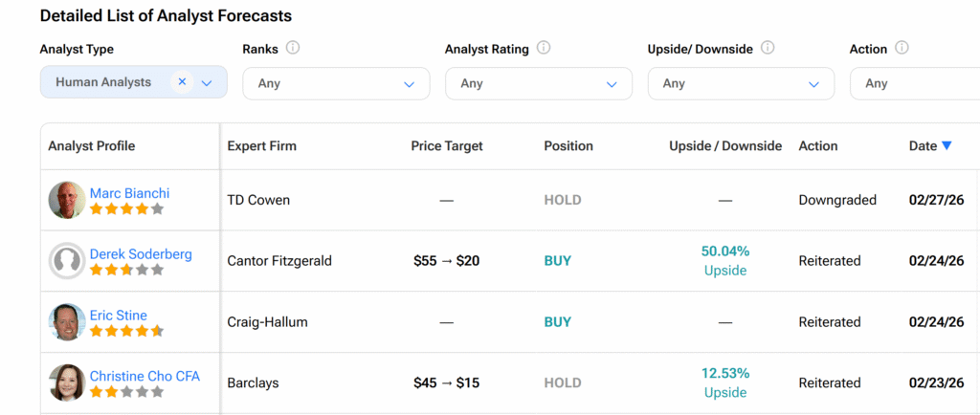The width and height of the screenshot is (980, 415).
Task: Open Marc Bianchi's analyst profile link
Action: (129, 193)
